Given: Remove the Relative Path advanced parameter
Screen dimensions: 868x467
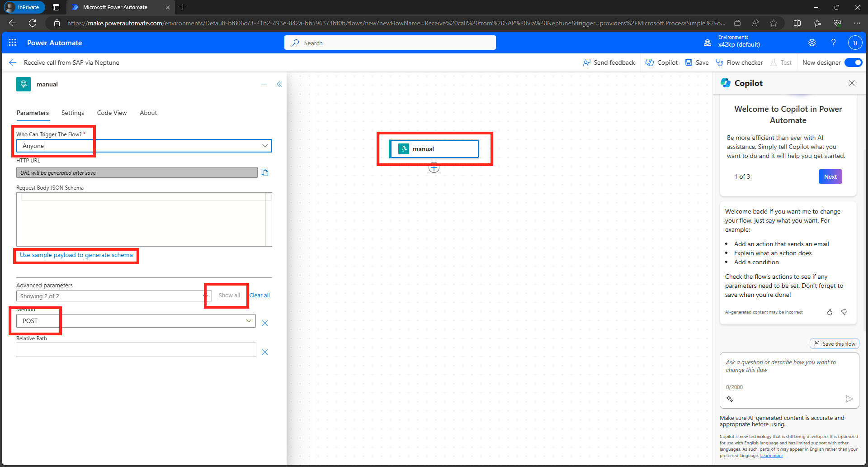Looking at the screenshot, I should click(x=265, y=352).
